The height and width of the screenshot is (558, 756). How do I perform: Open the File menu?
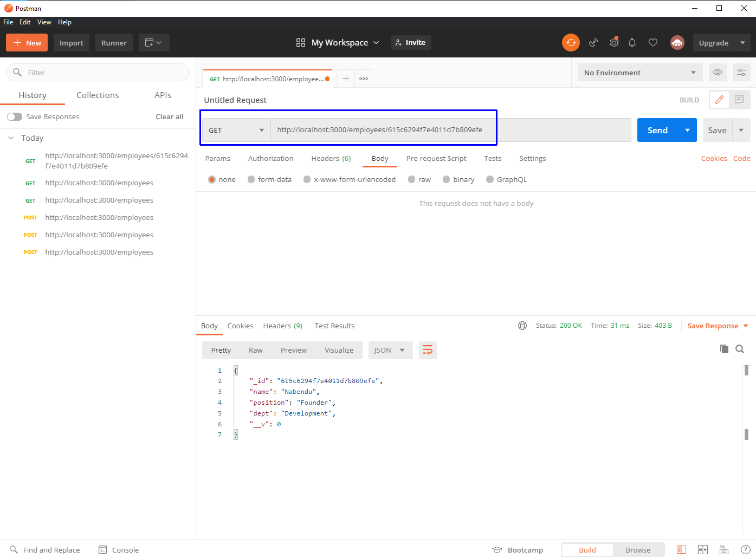coord(8,22)
